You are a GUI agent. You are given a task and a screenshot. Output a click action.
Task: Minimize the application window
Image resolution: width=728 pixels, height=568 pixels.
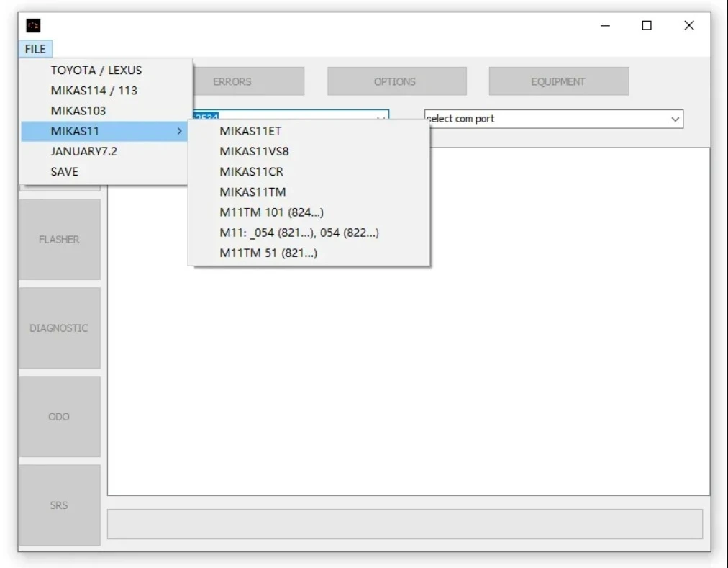[x=605, y=26]
